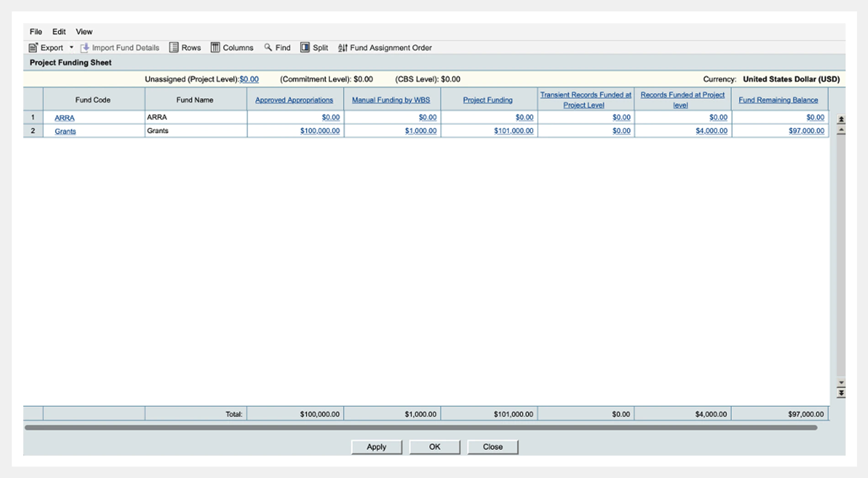The image size is (868, 478).
Task: Open the File menu
Action: 36,32
